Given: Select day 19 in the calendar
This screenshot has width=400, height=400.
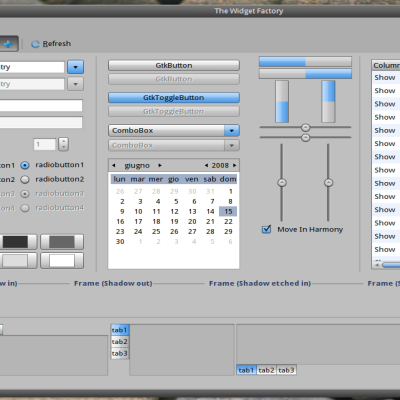Looking at the screenshot, I should pyautogui.click(x=174, y=221).
